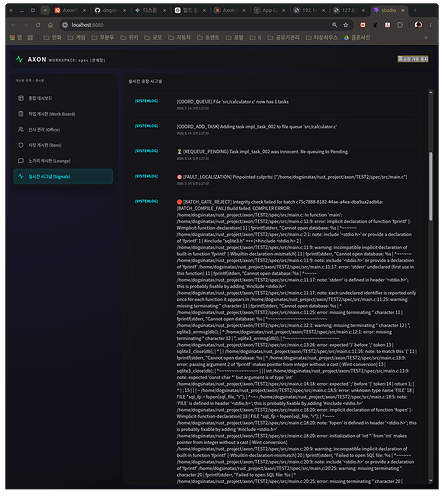The height and width of the screenshot is (500, 443).
Task: Click the Boss board shield icon
Action: point(21,145)
